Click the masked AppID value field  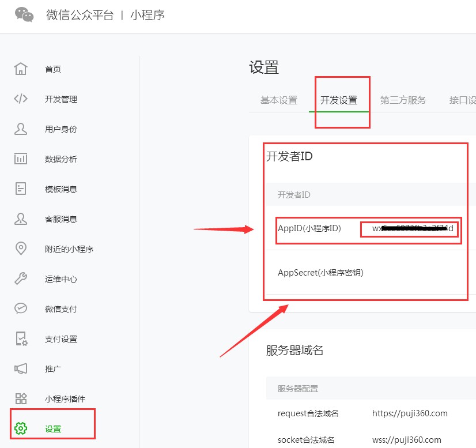point(410,229)
